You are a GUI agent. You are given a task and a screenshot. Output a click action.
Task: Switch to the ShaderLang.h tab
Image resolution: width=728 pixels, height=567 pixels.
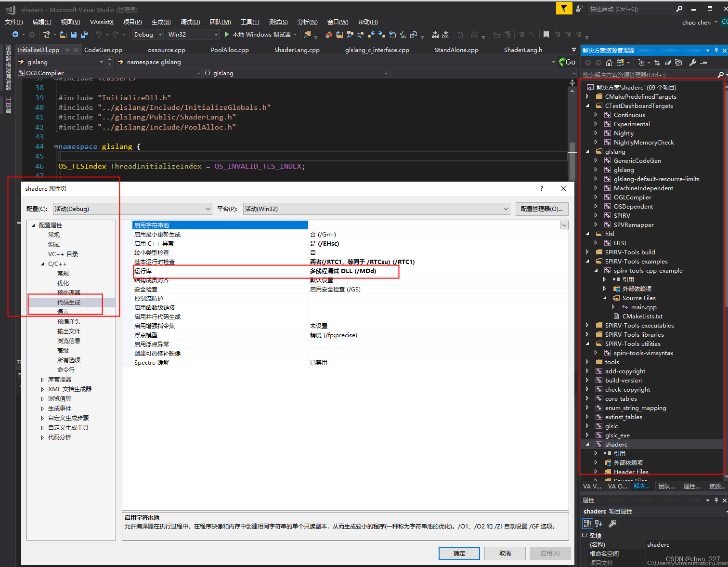coord(523,50)
